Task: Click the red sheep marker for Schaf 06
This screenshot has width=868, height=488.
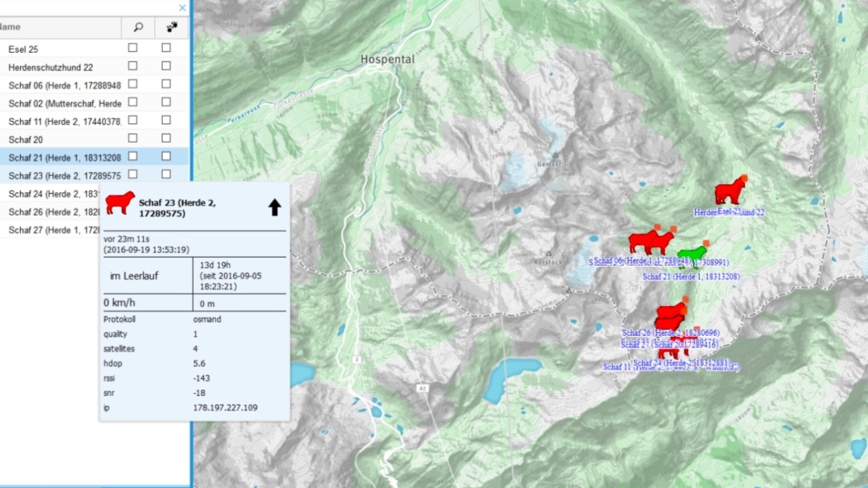Action: pyautogui.click(x=642, y=241)
